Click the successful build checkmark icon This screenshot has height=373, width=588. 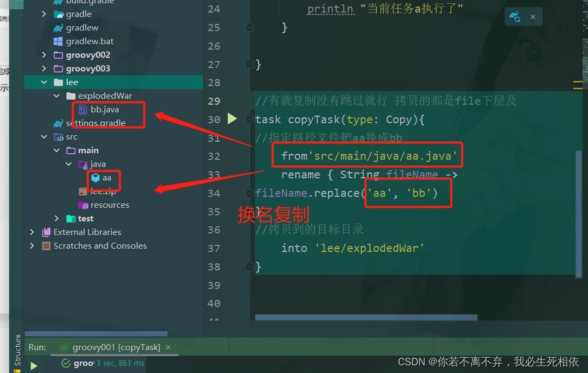pos(66,363)
